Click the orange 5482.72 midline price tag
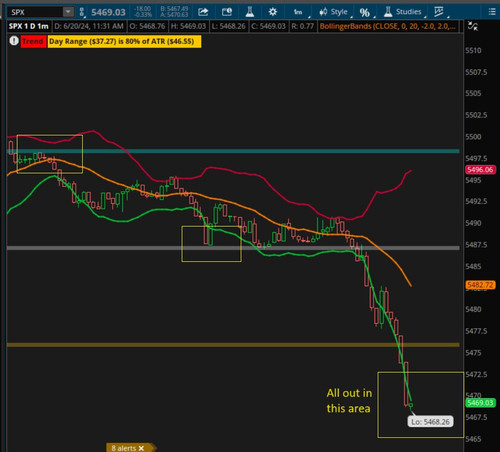The width and height of the screenshot is (500, 452). 480,285
